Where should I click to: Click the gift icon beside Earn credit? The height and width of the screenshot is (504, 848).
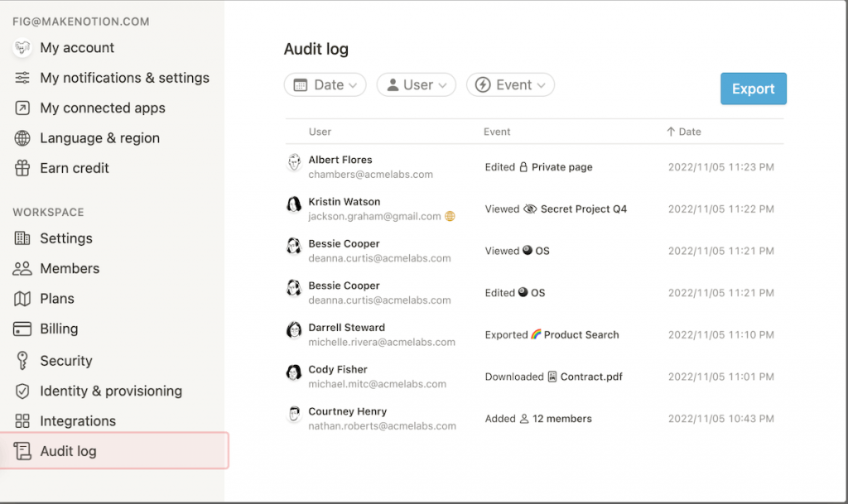[x=22, y=168]
